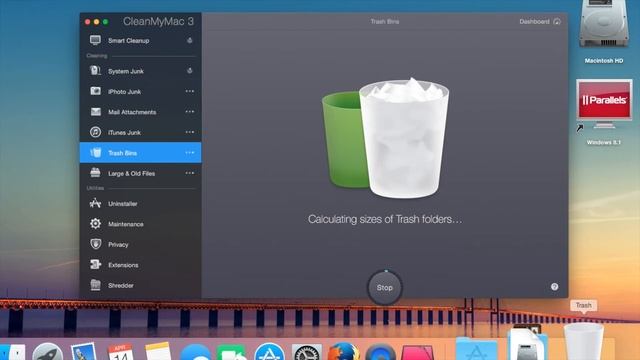Open the Applications folder in the Dock

point(476,349)
